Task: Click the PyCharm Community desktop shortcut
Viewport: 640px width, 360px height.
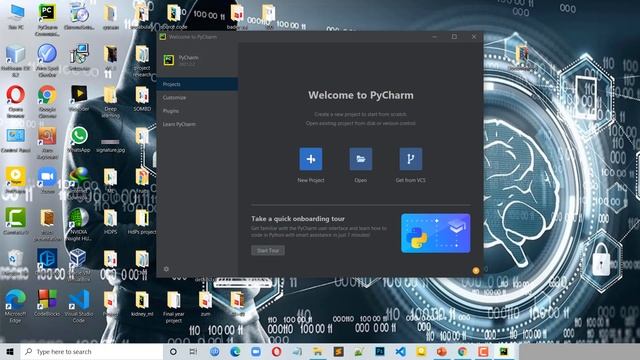Action: click(47, 19)
